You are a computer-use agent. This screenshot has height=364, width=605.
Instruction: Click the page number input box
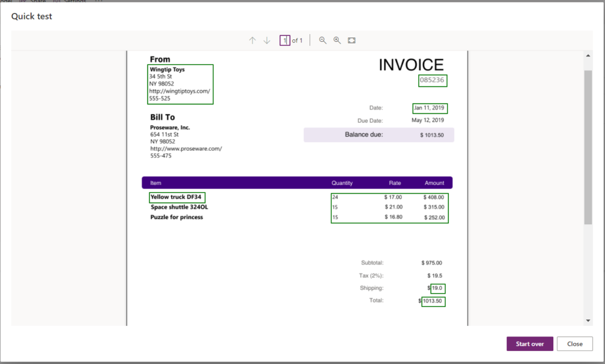284,41
